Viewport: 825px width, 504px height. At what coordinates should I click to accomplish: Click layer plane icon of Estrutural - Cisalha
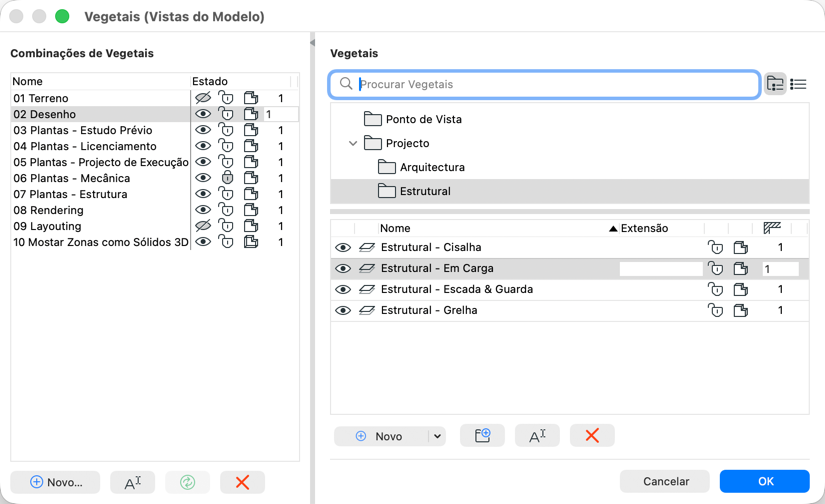tap(367, 247)
